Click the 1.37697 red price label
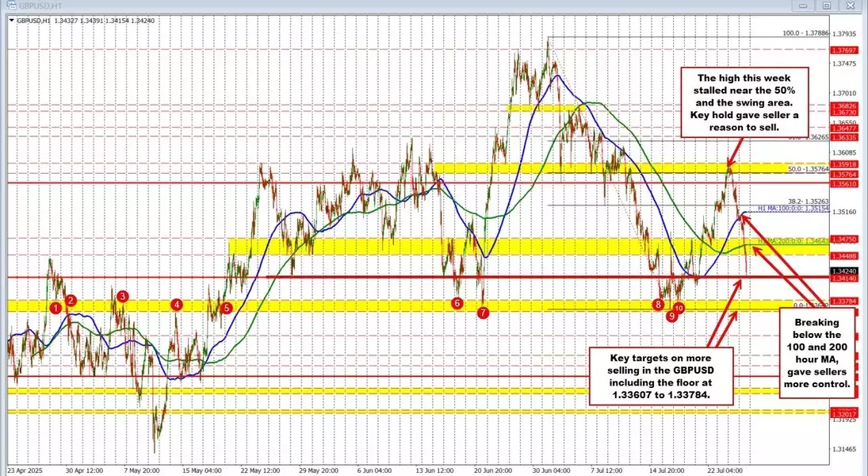This screenshot has height=476, width=868. tap(842, 50)
